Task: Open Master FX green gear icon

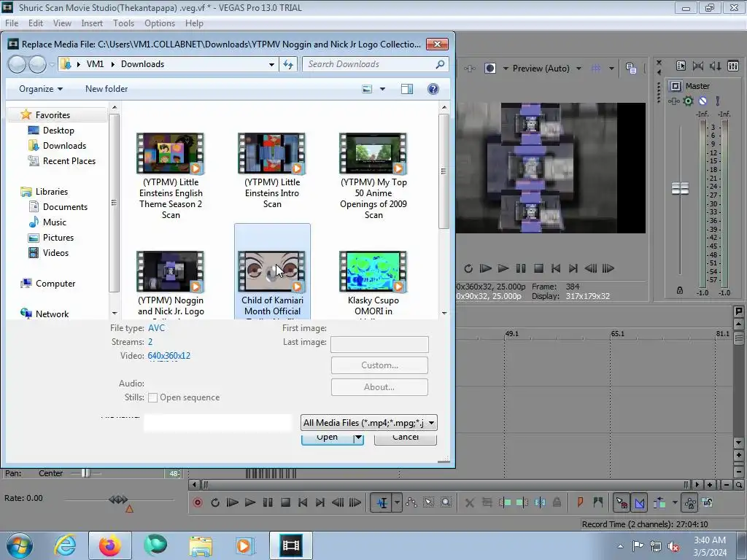Action: [x=688, y=101]
